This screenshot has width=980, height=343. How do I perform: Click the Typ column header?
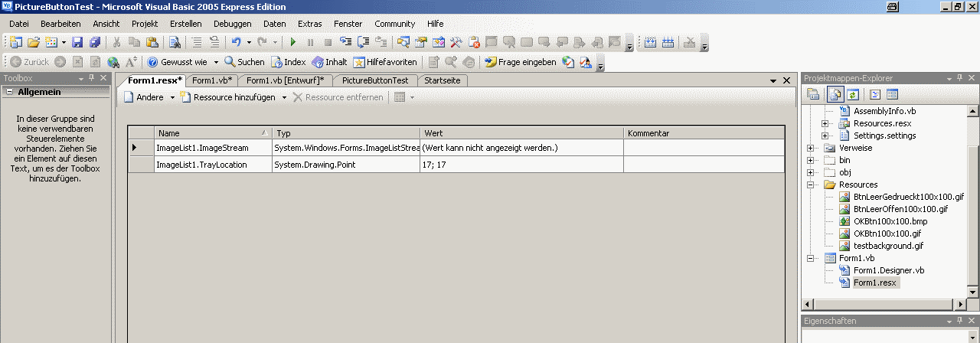click(x=346, y=133)
